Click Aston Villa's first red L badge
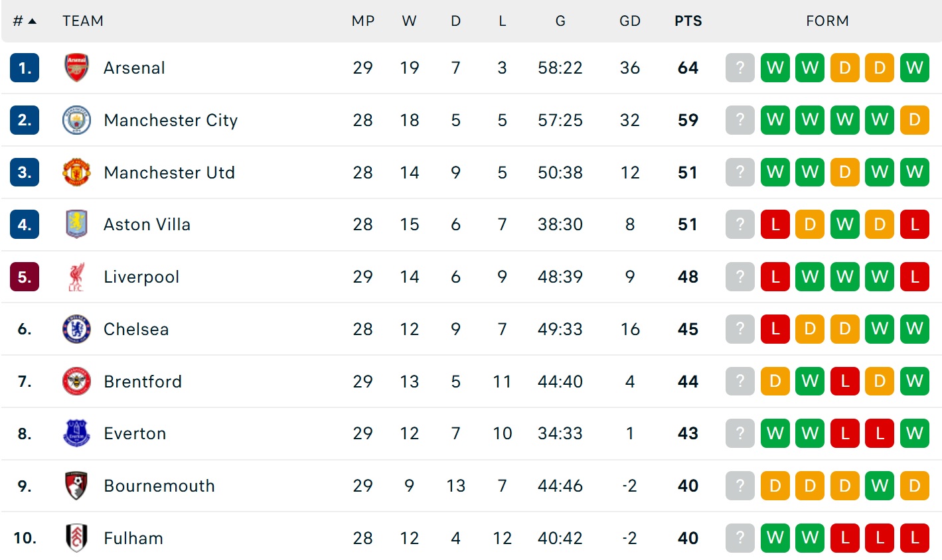 [775, 224]
